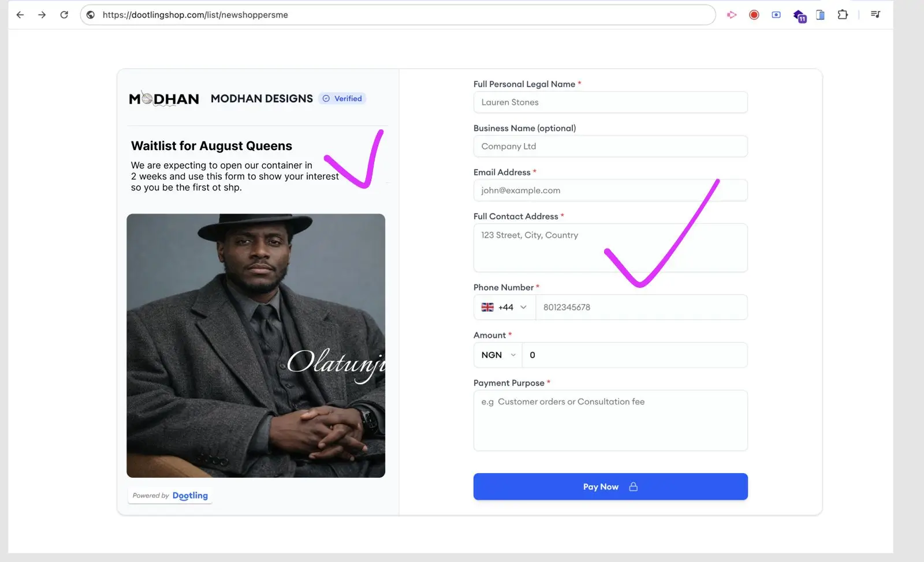This screenshot has width=924, height=562.
Task: Click the Olatunji product photo
Action: pyautogui.click(x=256, y=346)
